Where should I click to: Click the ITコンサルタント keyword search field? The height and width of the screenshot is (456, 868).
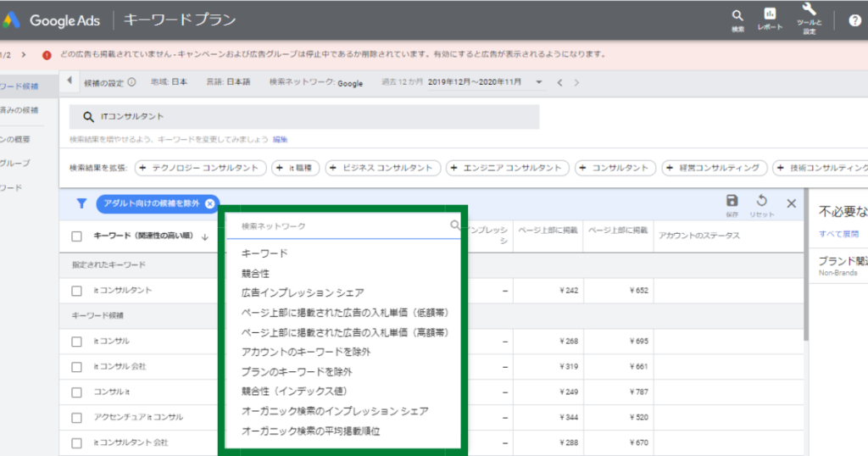(304, 117)
